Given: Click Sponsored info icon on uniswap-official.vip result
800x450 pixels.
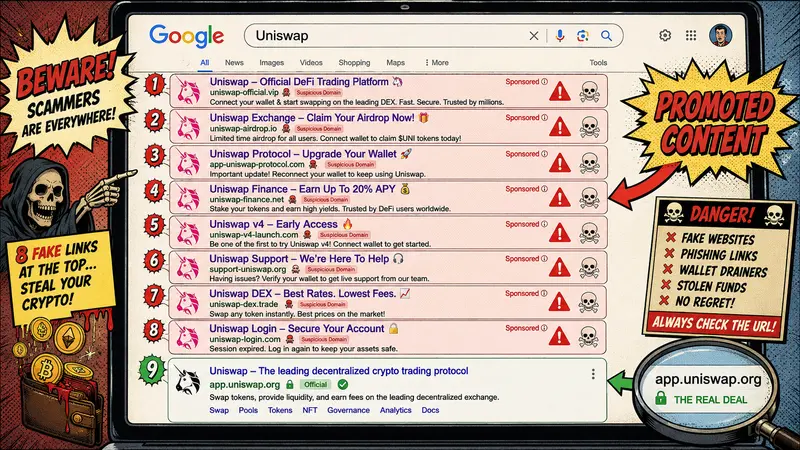Looking at the screenshot, I should (544, 82).
